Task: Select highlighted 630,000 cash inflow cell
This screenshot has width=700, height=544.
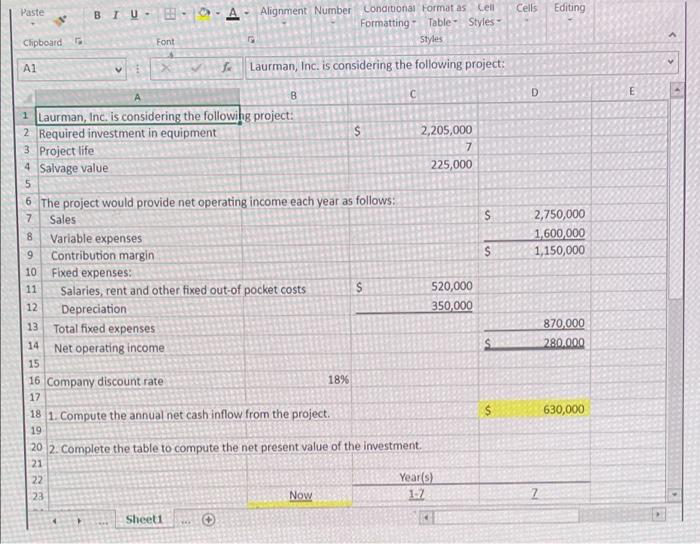Action: [x=535, y=409]
